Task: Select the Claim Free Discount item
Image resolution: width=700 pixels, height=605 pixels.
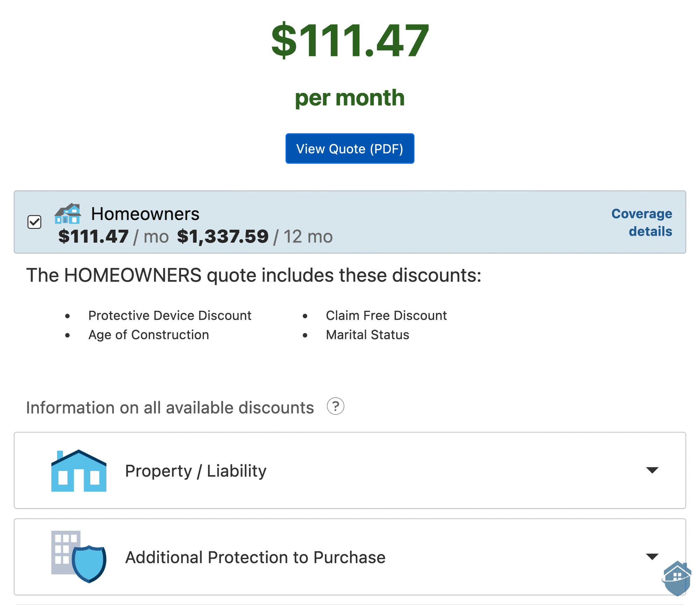Action: point(386,315)
